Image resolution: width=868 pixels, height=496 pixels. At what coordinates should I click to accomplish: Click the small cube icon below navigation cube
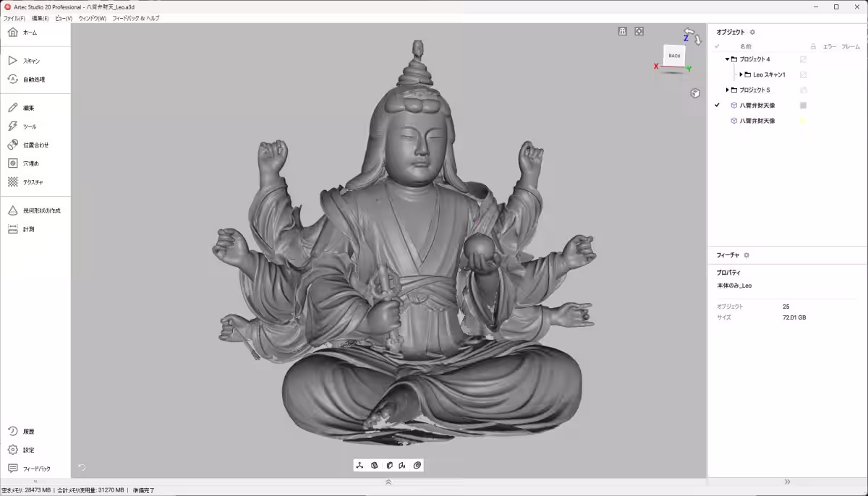coord(695,93)
